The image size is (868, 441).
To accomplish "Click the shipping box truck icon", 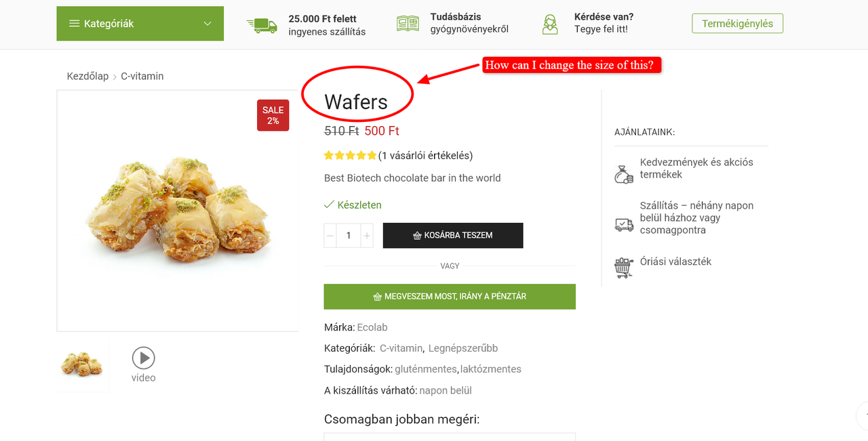I will pyautogui.click(x=624, y=224).
